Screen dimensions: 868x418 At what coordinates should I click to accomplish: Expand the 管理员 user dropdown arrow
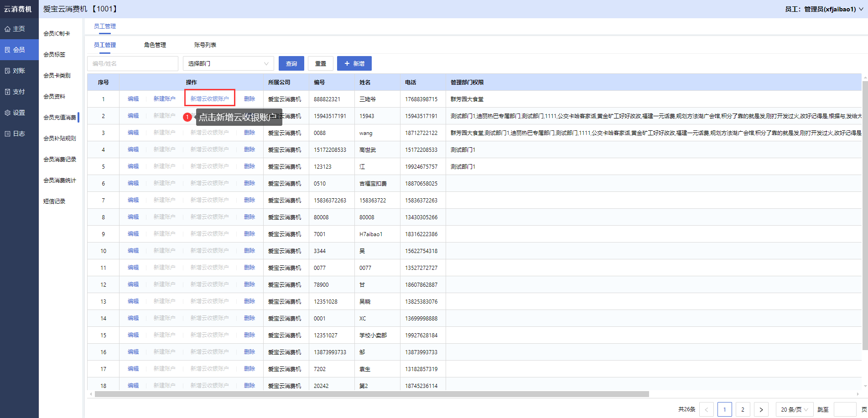(861, 9)
